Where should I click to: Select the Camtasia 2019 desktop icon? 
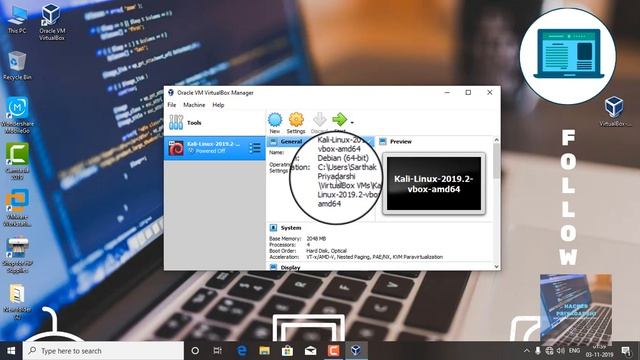coord(17,161)
